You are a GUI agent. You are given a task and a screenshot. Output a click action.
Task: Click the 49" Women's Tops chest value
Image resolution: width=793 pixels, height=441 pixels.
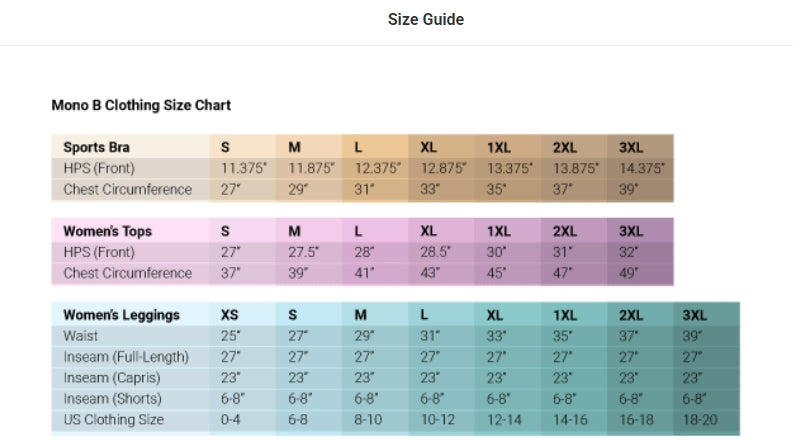[630, 273]
